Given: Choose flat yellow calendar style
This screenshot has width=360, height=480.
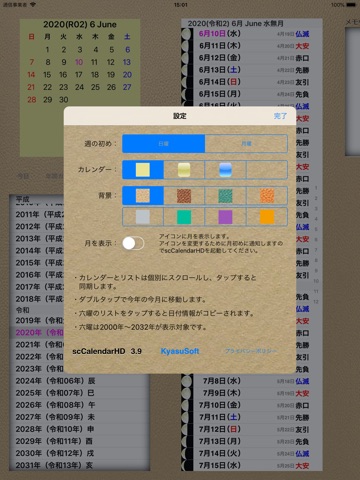Looking at the screenshot, I should point(143,170).
